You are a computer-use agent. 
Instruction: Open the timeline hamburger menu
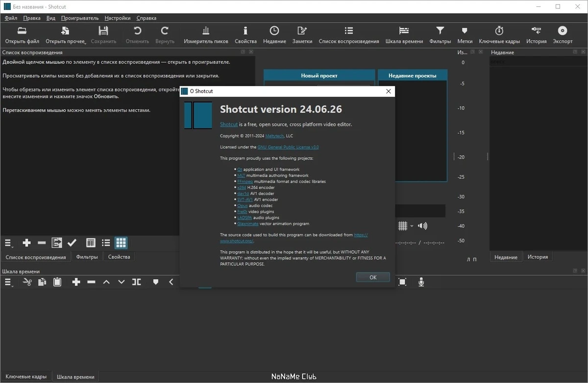(x=9, y=282)
